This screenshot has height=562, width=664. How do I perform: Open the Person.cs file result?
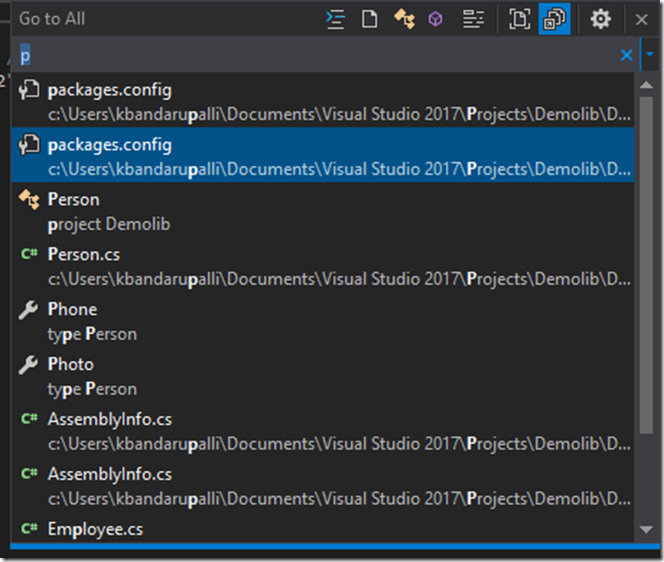[322, 266]
